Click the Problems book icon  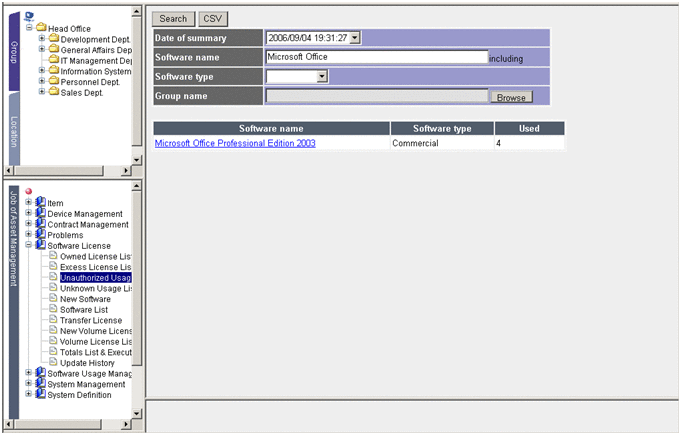[x=41, y=234]
